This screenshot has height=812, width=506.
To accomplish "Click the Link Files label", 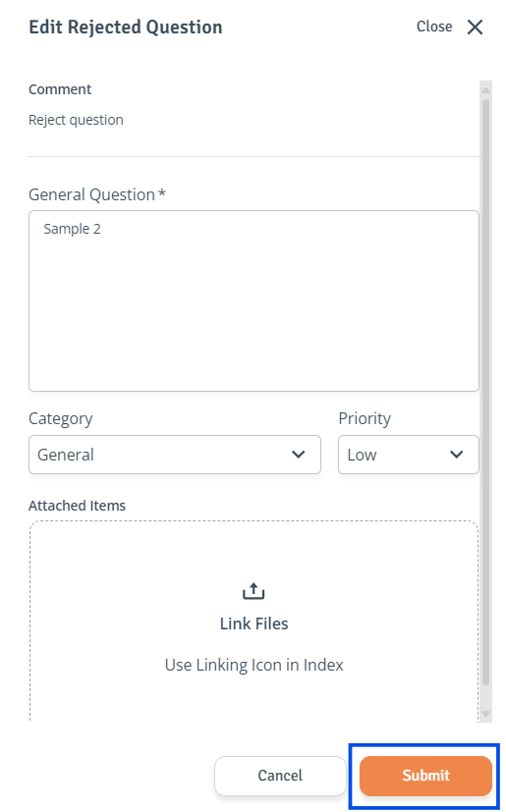I will point(254,623).
